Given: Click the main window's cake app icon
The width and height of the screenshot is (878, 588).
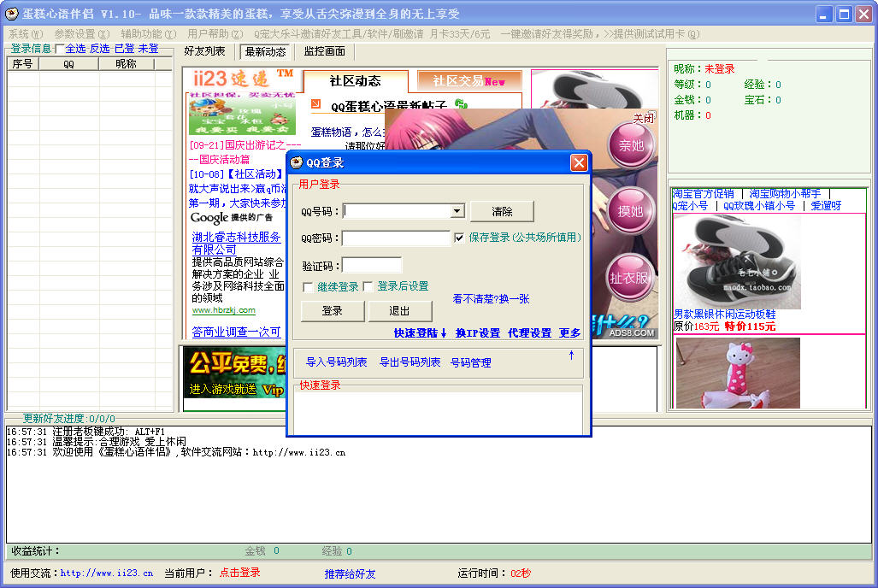Looking at the screenshot, I should [11, 14].
